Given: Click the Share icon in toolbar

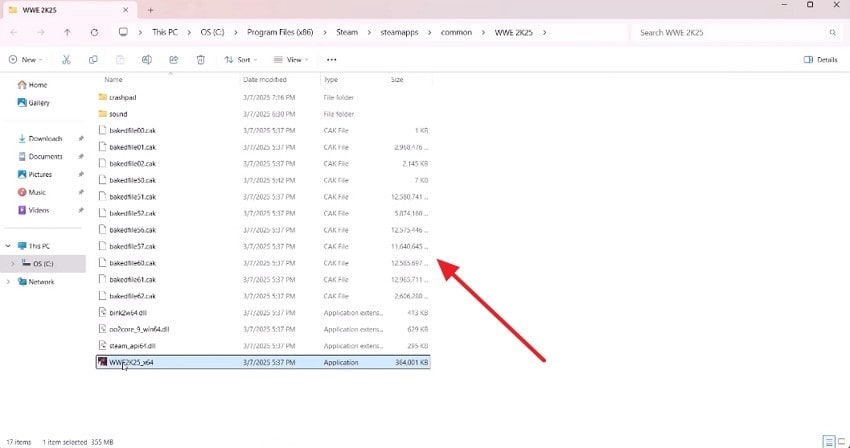Looking at the screenshot, I should point(173,60).
